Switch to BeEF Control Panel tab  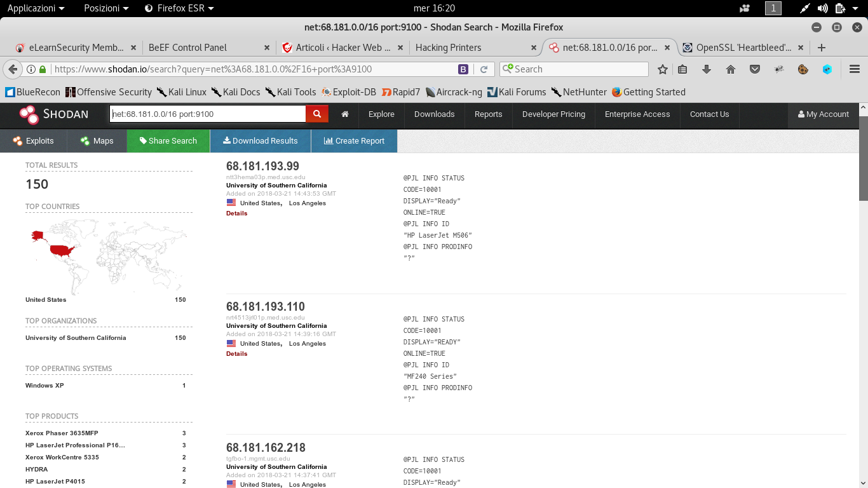[x=208, y=48]
